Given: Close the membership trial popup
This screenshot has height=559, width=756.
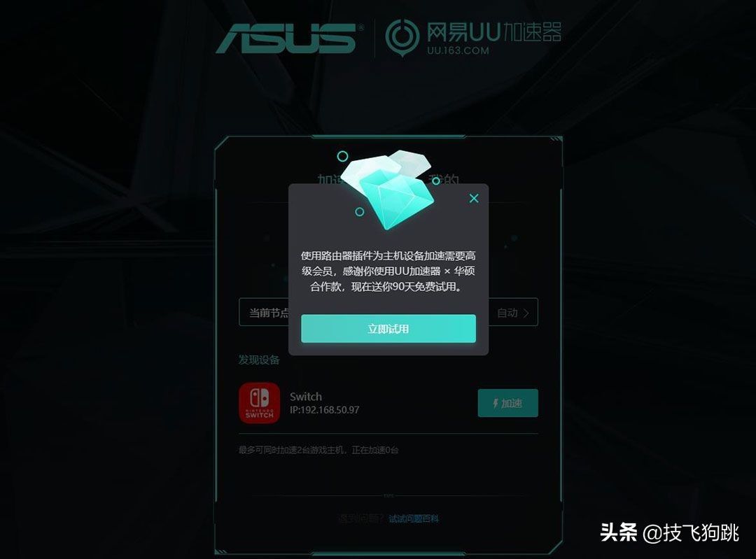Looking at the screenshot, I should 474,198.
